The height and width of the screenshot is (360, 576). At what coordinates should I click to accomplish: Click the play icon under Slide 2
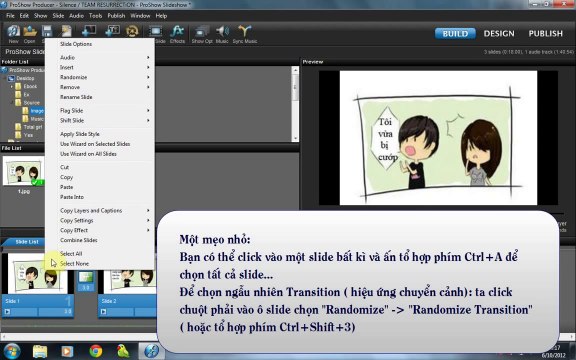[x=104, y=312]
